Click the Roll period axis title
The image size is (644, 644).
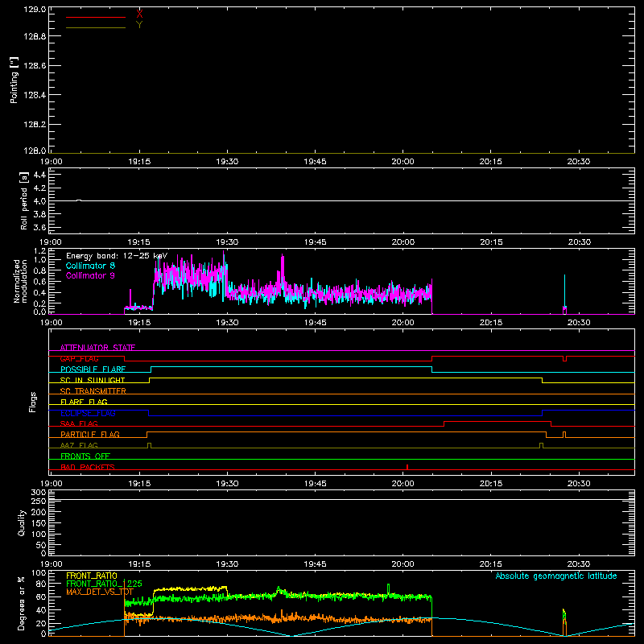(23, 200)
